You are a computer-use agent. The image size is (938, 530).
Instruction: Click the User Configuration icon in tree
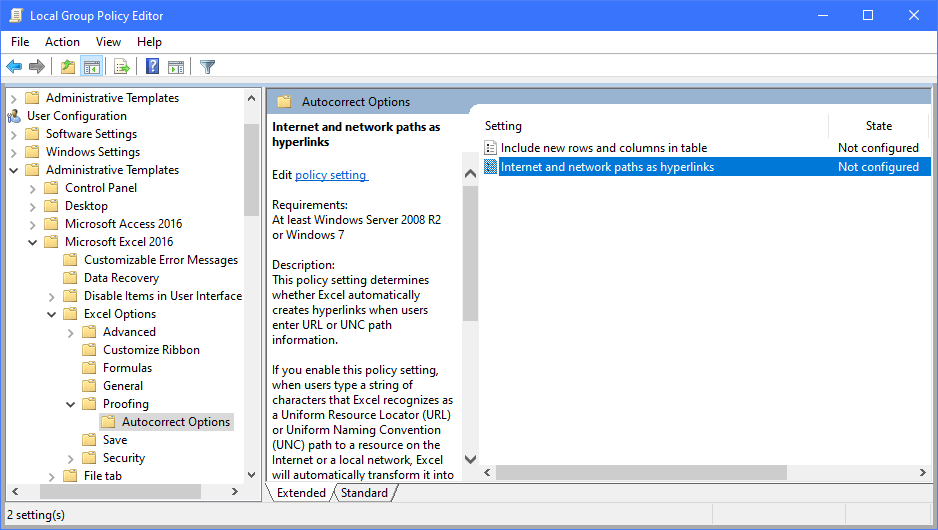[14, 116]
